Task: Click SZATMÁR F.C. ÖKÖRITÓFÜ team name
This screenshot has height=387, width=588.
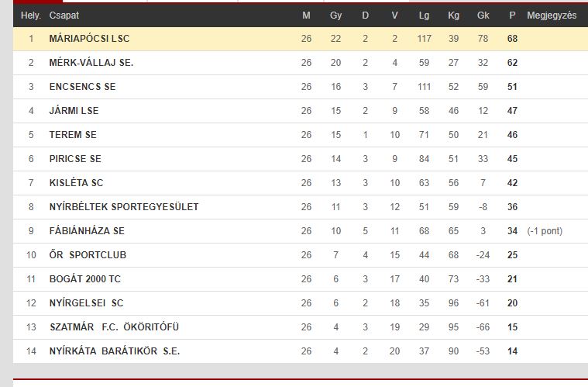Action: coord(115,327)
